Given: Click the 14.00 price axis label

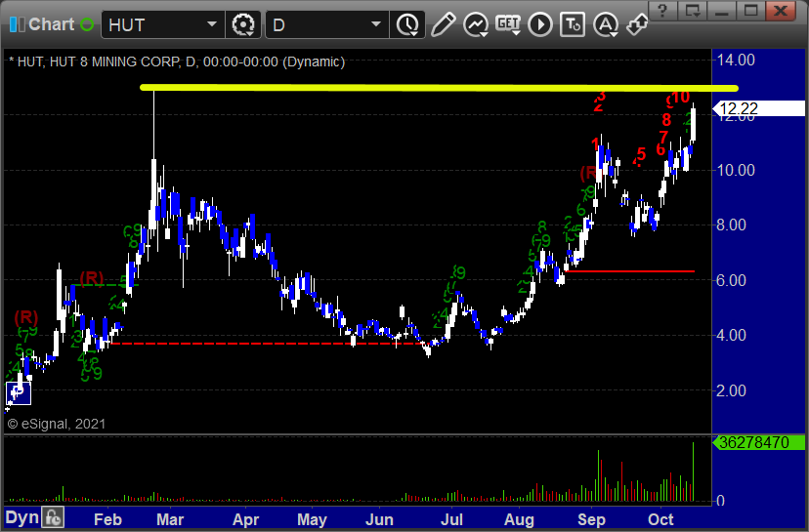Looking at the screenshot, I should 737,60.
